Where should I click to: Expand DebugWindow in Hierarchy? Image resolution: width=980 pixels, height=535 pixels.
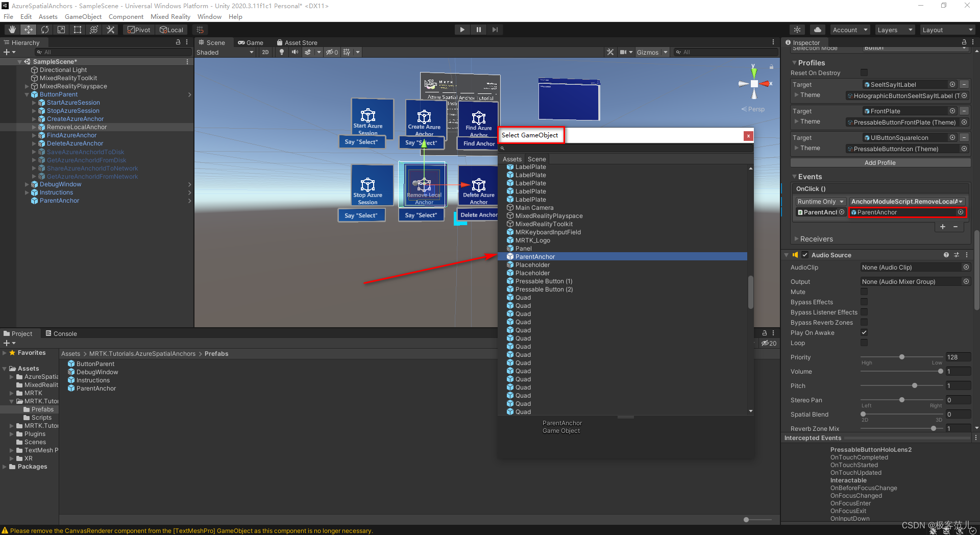click(27, 184)
